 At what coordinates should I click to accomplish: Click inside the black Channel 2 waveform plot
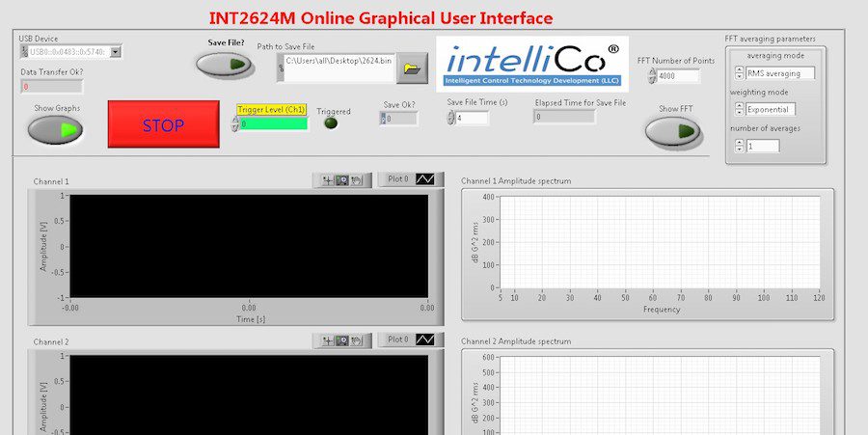tap(249, 395)
